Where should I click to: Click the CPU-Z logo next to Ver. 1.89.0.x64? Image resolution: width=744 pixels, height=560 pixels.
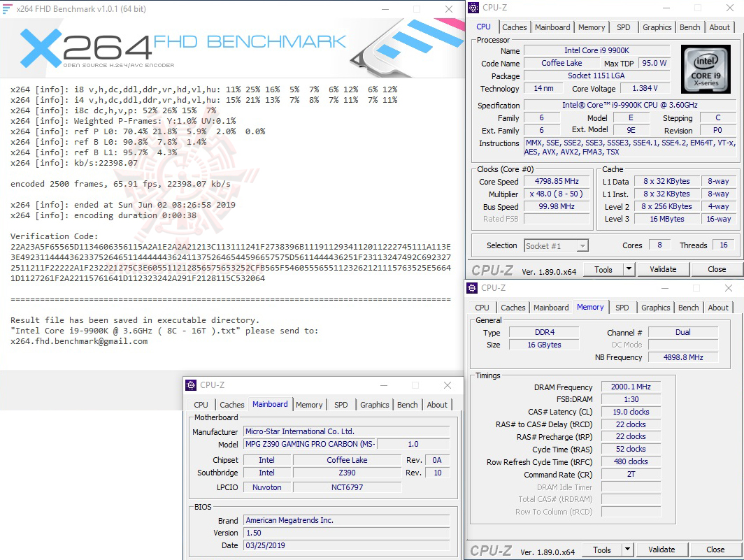click(492, 269)
